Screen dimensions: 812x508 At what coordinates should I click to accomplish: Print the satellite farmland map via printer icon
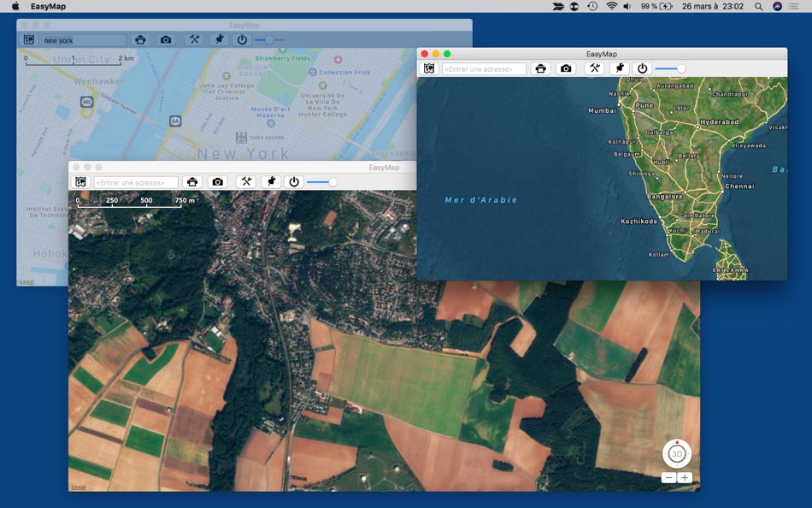tap(192, 182)
